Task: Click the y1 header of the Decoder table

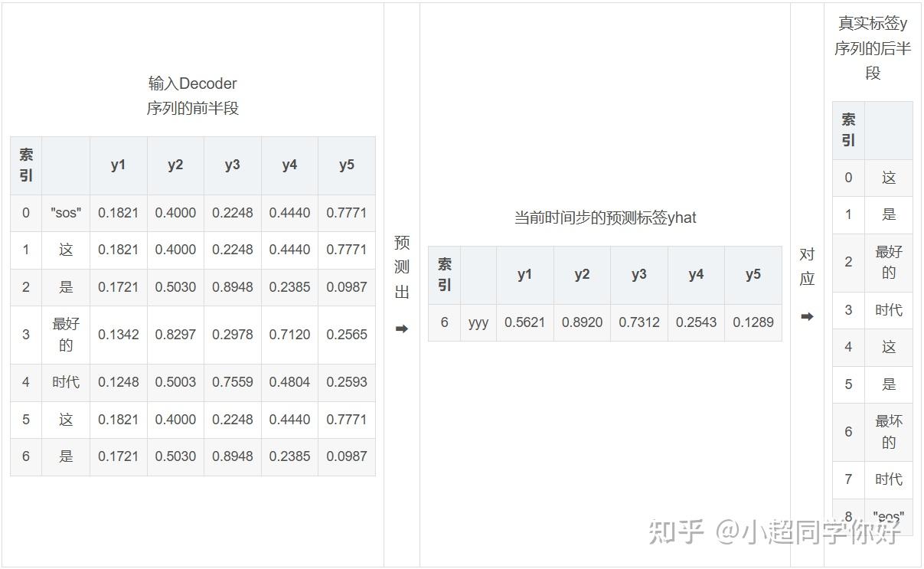Action: (118, 165)
